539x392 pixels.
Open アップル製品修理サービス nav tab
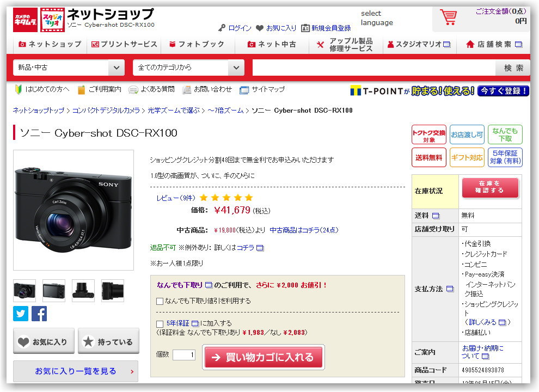[x=346, y=44]
